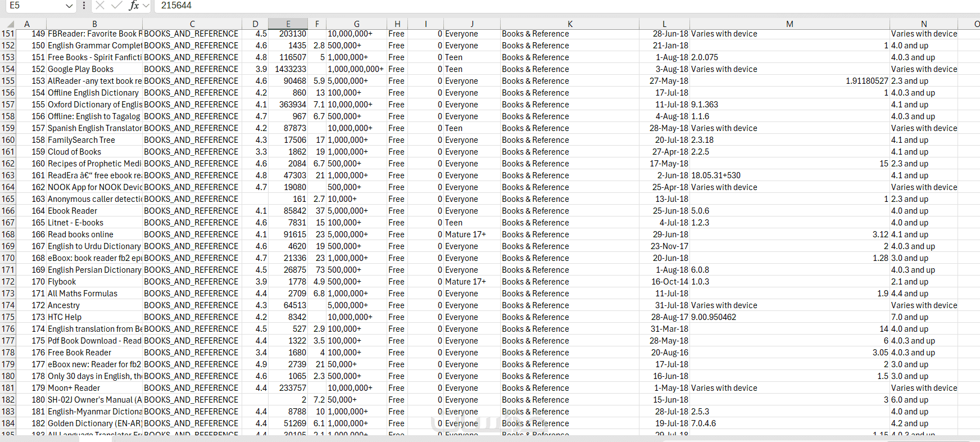Expand the formula bar with the chevron
The height and width of the screenshot is (442, 980).
146,6
